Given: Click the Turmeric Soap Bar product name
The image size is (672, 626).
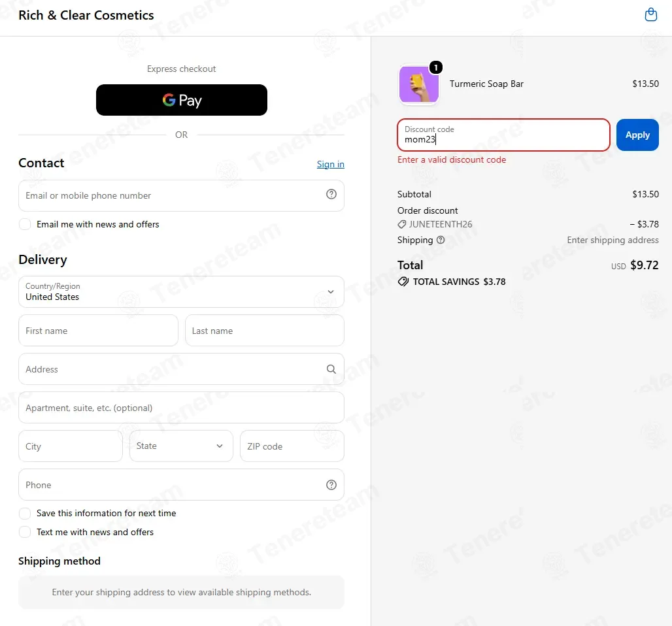Looking at the screenshot, I should [x=486, y=84].
